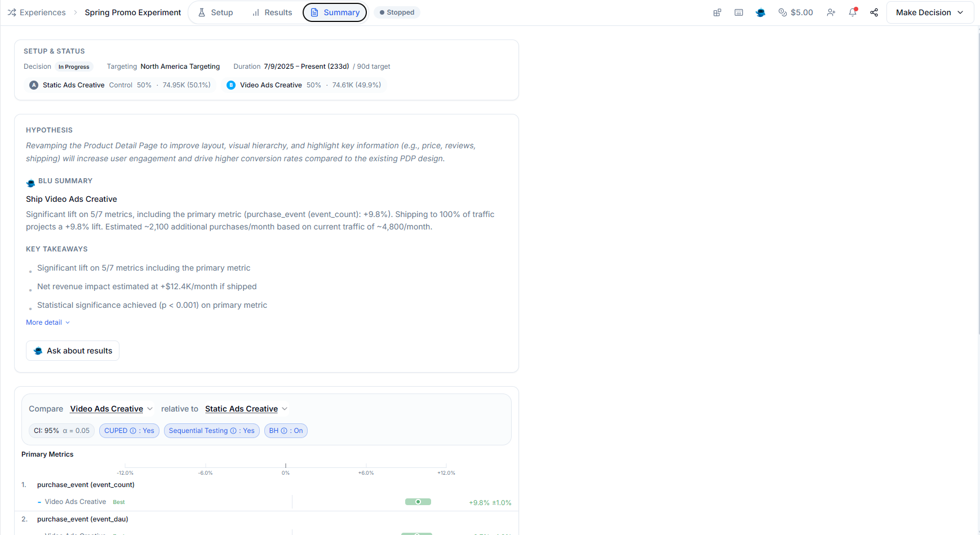The height and width of the screenshot is (535, 980).
Task: Click the purchase_event lift indicator bar
Action: click(418, 501)
